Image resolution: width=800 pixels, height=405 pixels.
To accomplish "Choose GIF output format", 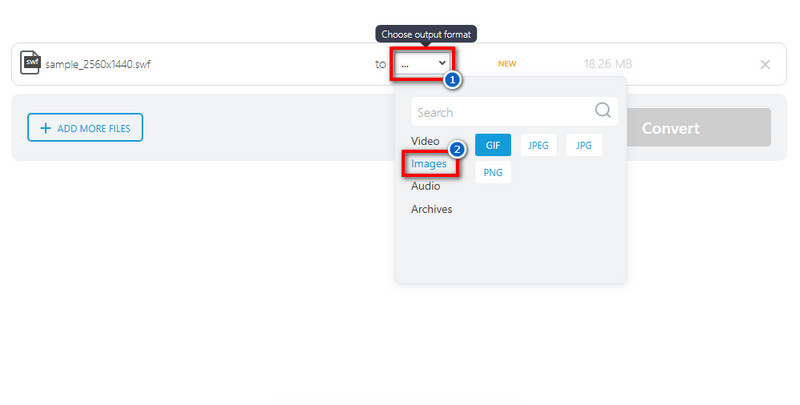I will point(493,145).
